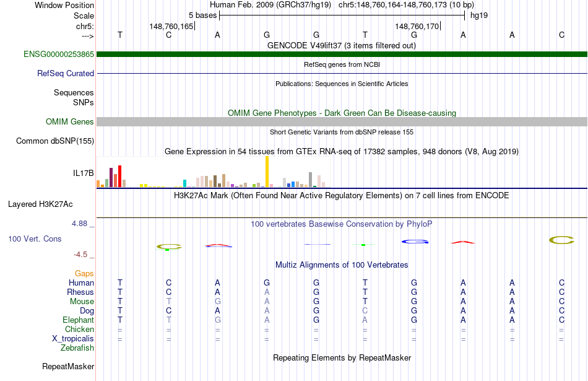Click the Window Position label
This screenshot has height=381, width=588.
click(64, 5)
